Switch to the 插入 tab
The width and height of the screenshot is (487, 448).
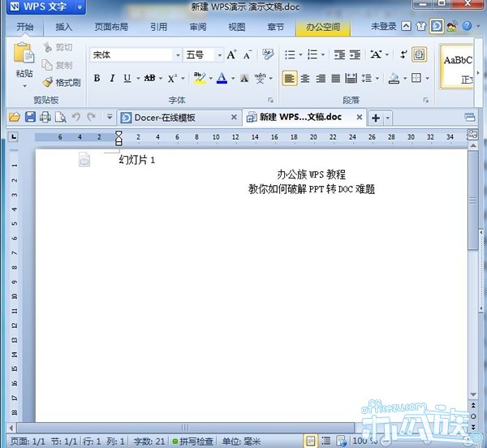63,27
